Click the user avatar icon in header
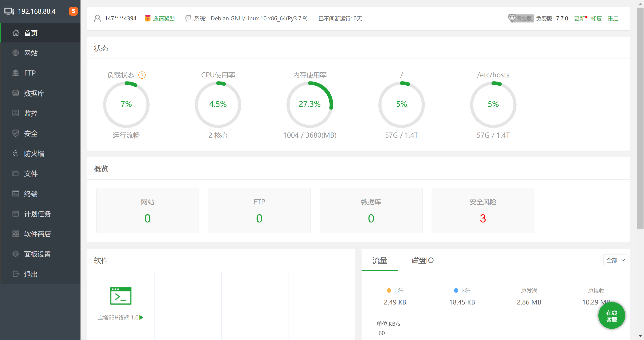The image size is (644, 340). 97,18
